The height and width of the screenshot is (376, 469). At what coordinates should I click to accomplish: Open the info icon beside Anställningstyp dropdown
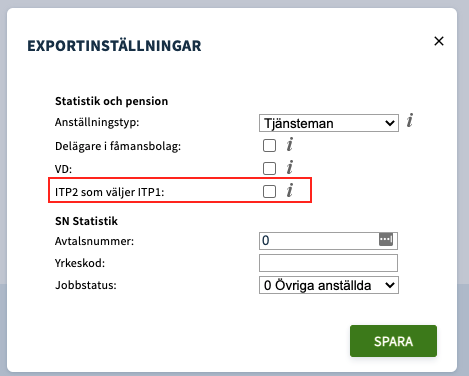(x=410, y=120)
